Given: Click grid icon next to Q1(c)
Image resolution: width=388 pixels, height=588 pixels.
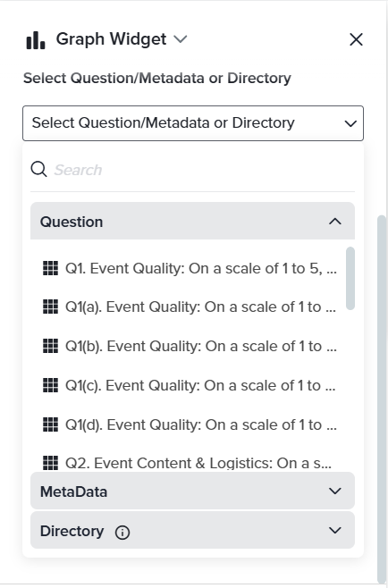Looking at the screenshot, I should [50, 385].
